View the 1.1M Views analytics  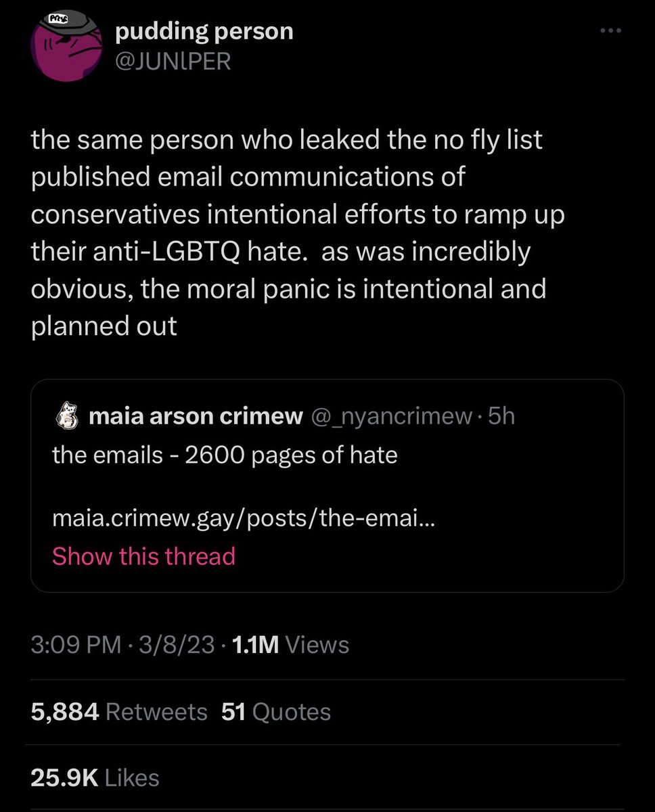tap(290, 645)
